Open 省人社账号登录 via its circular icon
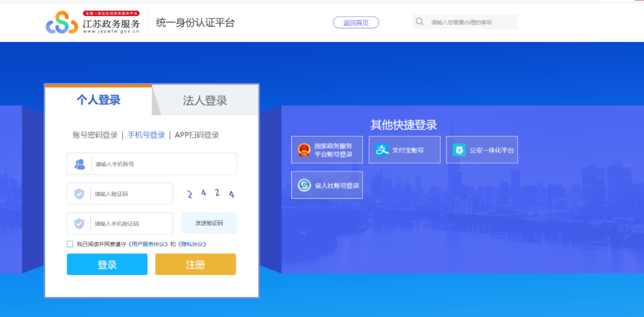The width and height of the screenshot is (644, 317). click(304, 184)
